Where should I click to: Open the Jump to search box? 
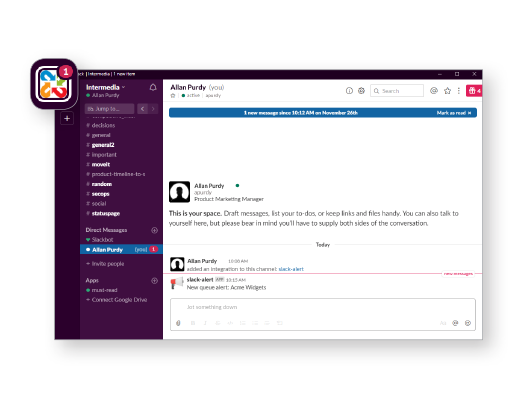pyautogui.click(x=109, y=109)
